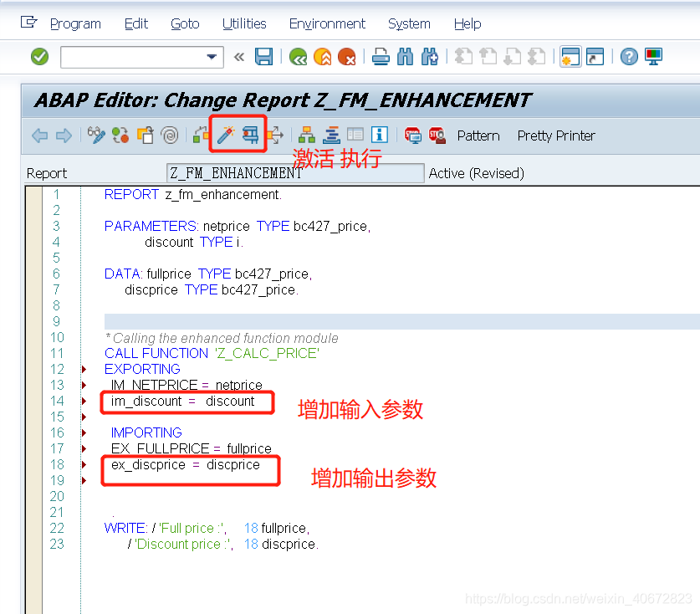This screenshot has width=700, height=614.
Task: Open the Environment menu
Action: pyautogui.click(x=327, y=23)
